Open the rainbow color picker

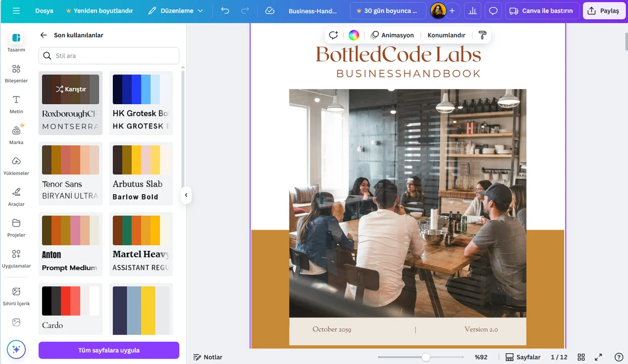pyautogui.click(x=354, y=35)
